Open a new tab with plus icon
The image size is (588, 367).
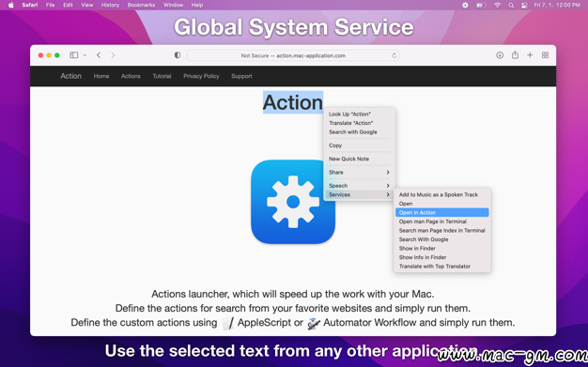click(x=530, y=55)
